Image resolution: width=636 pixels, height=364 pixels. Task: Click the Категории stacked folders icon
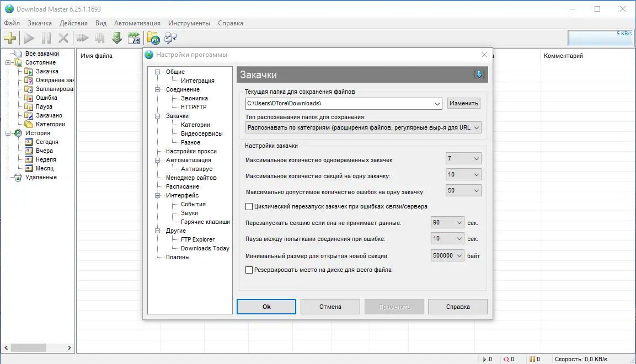(x=28, y=124)
